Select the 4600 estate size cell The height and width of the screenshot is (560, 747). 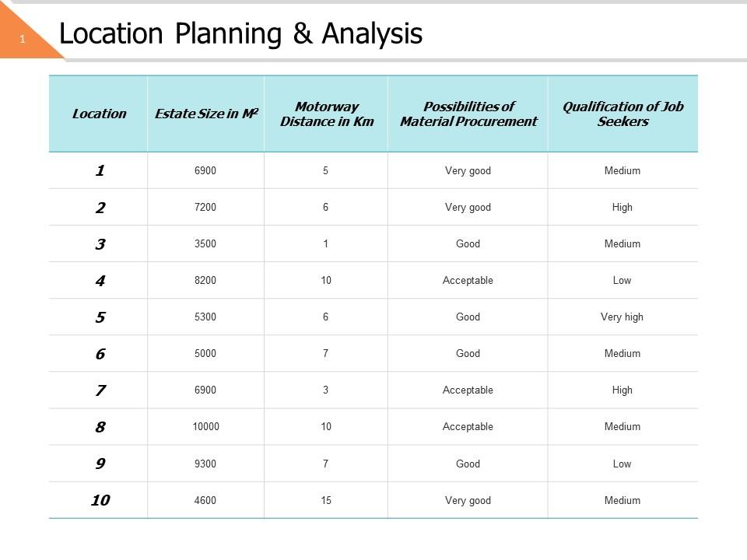(205, 501)
